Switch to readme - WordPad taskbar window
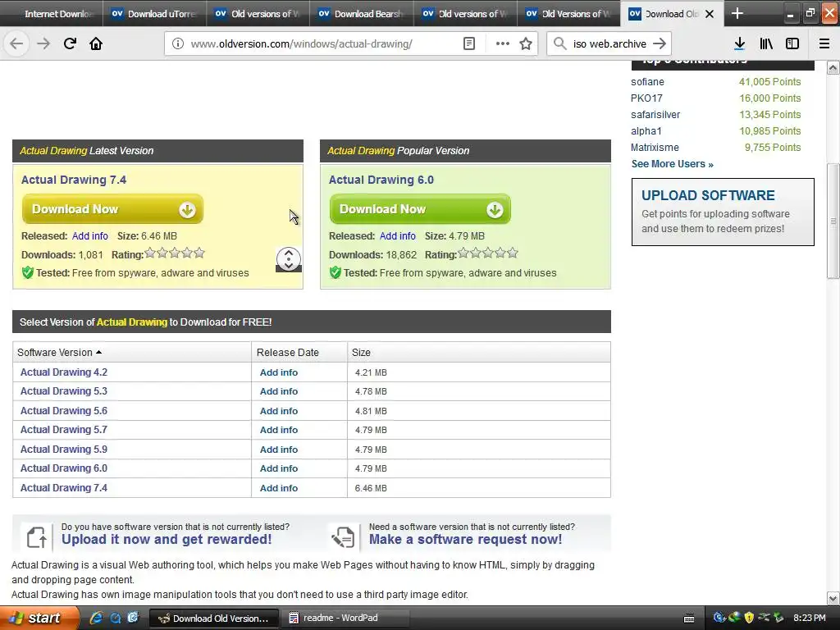Viewport: 840px width, 630px height. coord(345,619)
